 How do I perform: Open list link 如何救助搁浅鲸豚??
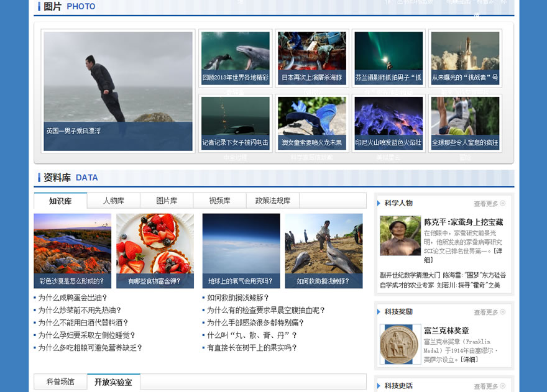(x=238, y=298)
